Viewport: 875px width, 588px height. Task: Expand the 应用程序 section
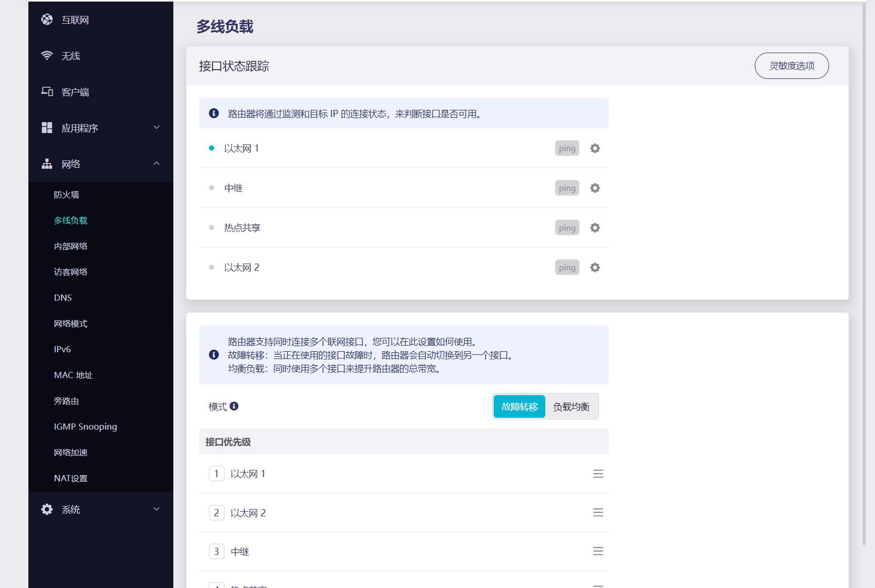156,127
